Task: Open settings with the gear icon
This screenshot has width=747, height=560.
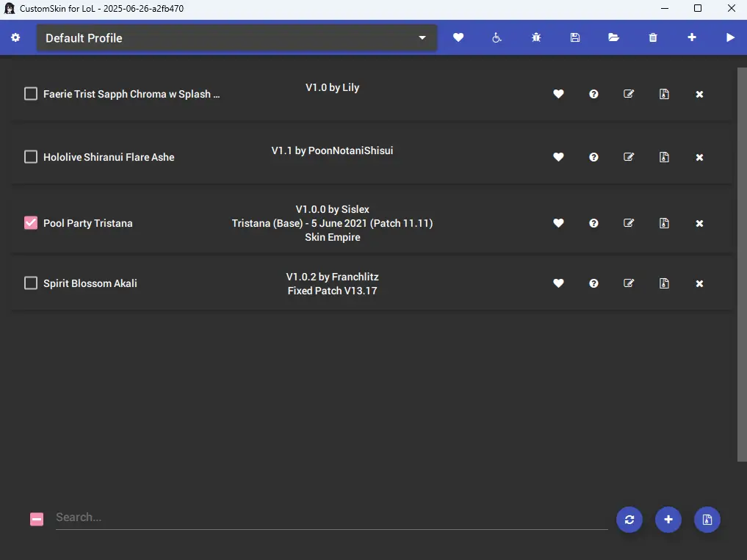Action: point(15,37)
